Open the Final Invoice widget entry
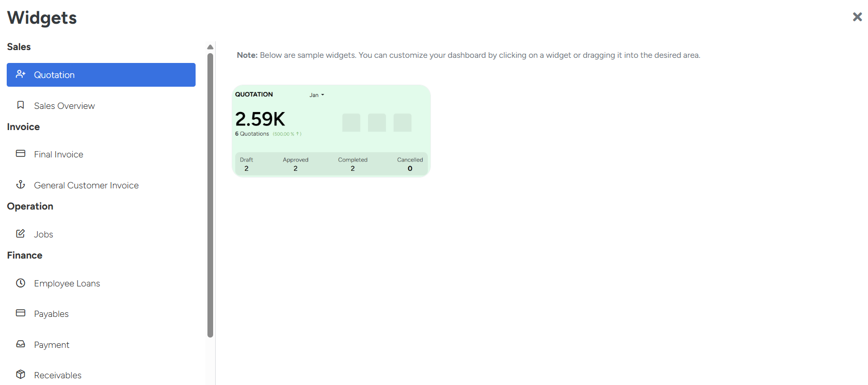Image resolution: width=868 pixels, height=385 pixels. [x=59, y=154]
